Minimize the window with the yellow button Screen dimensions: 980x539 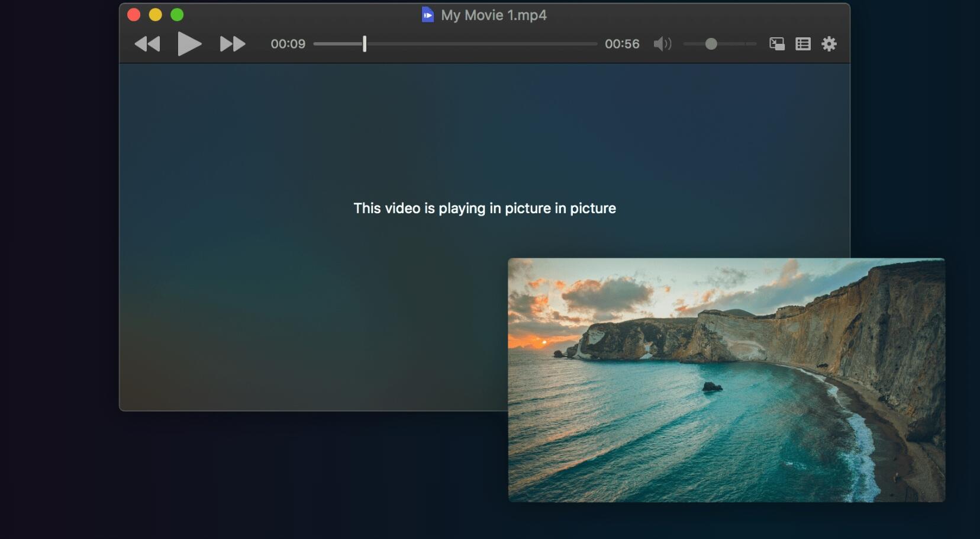coord(156,15)
